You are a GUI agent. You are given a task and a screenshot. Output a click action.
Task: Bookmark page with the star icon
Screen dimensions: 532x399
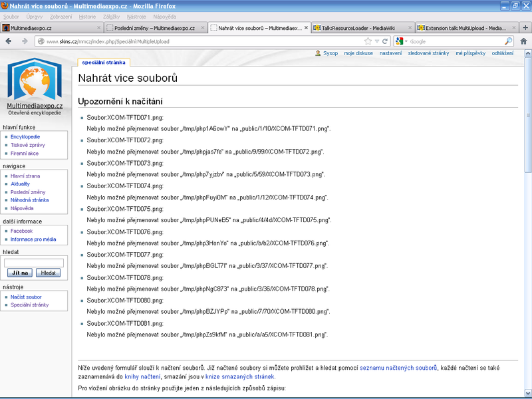[x=368, y=41]
